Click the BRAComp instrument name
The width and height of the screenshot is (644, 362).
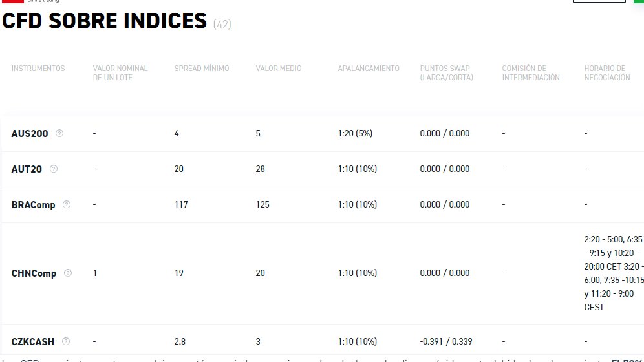coord(33,205)
